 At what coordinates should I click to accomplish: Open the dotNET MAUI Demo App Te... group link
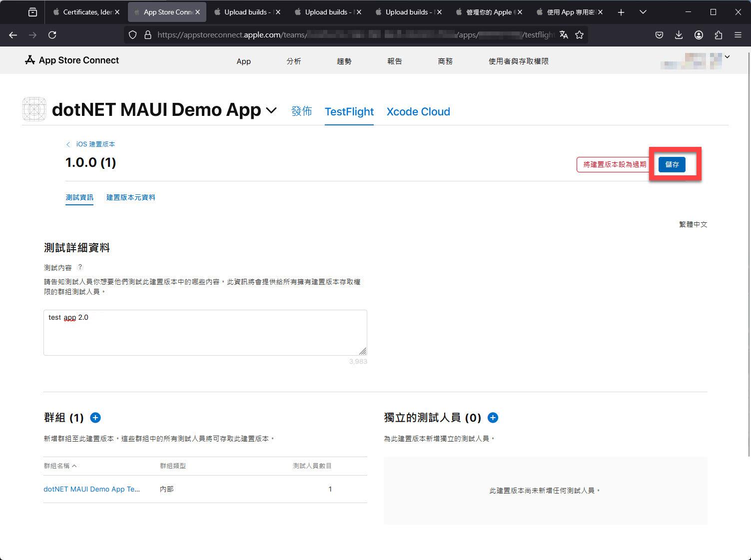pos(92,489)
